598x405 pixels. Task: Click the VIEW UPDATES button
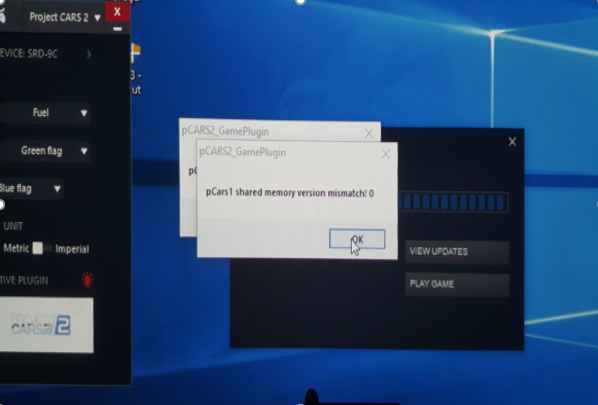[457, 252]
